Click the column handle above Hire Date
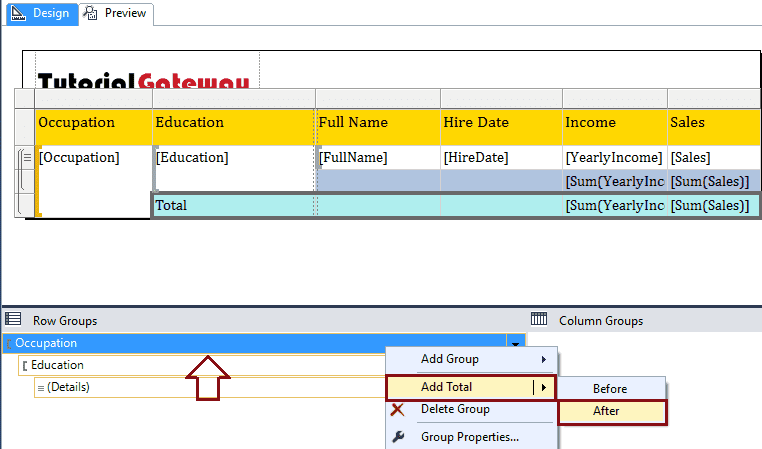762x449 pixels. click(502, 99)
